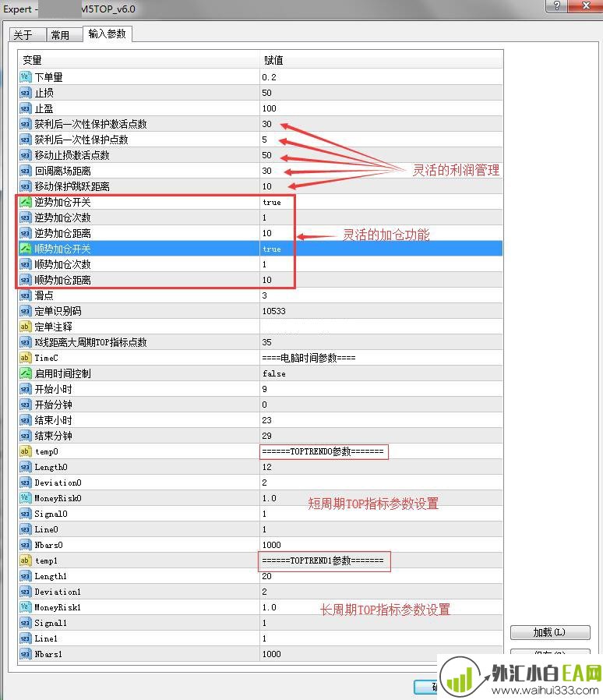Select the 开始分钟 value 0
Viewport: 603px width, 700px height.
point(381,405)
